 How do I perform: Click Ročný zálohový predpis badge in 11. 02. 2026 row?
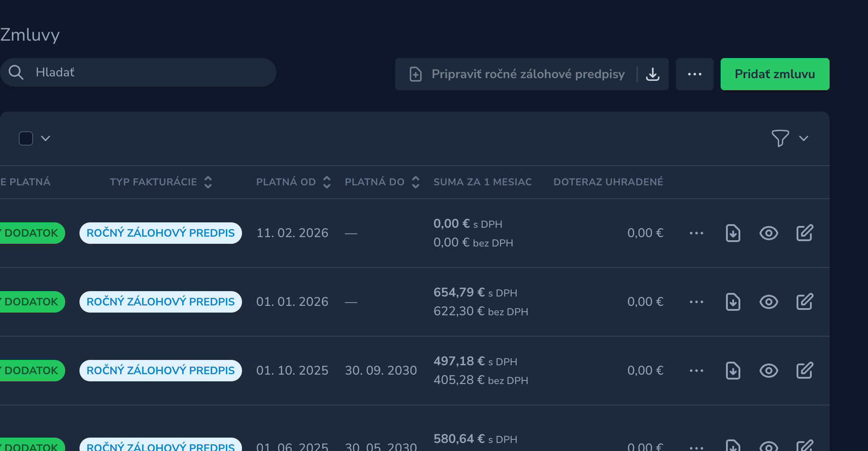pyautogui.click(x=161, y=233)
